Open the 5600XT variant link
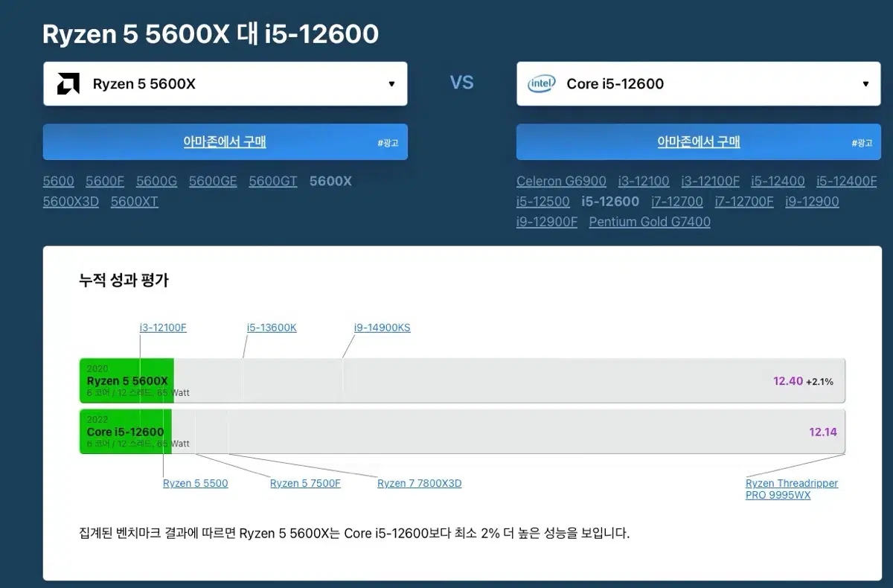Screen dimensions: 893x588 (135, 201)
